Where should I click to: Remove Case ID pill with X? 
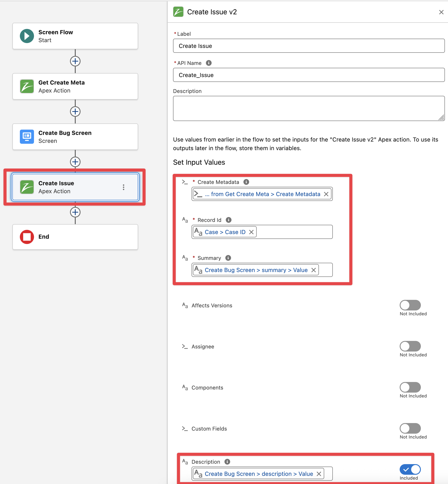(x=251, y=232)
